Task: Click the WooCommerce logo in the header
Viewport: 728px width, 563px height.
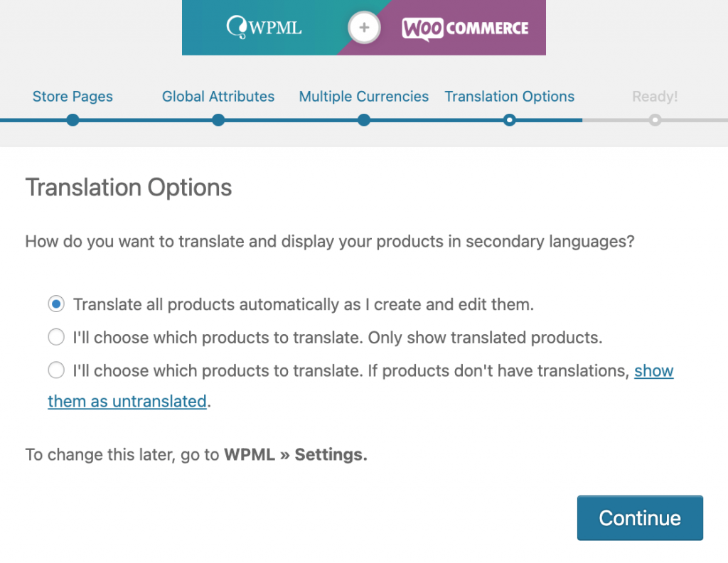Action: pyautogui.click(x=466, y=28)
